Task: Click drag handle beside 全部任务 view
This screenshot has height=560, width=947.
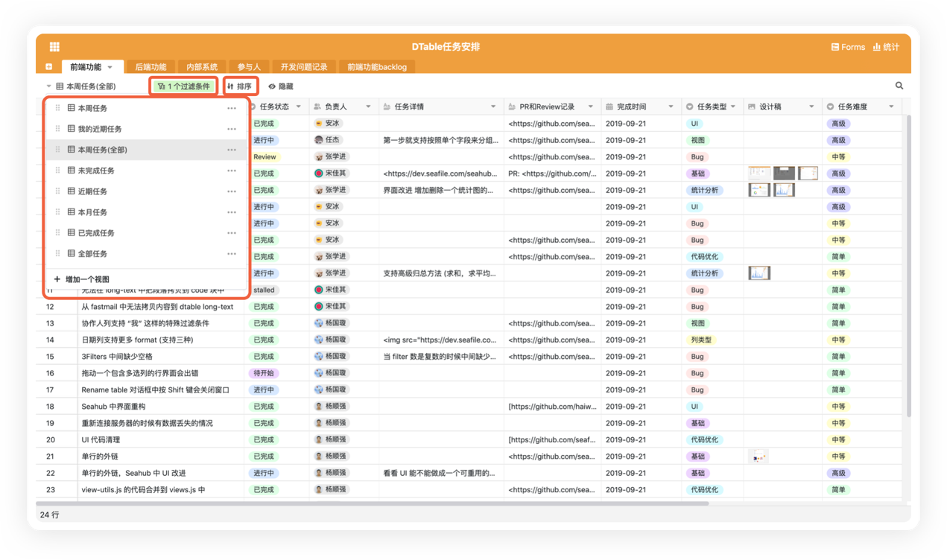Action: tap(57, 254)
